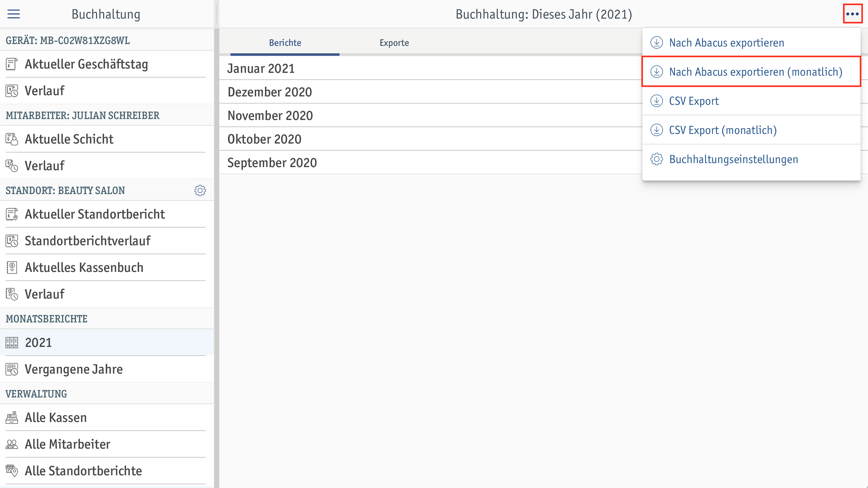Choose Nach Abacus exportieren menu entry

tap(752, 42)
